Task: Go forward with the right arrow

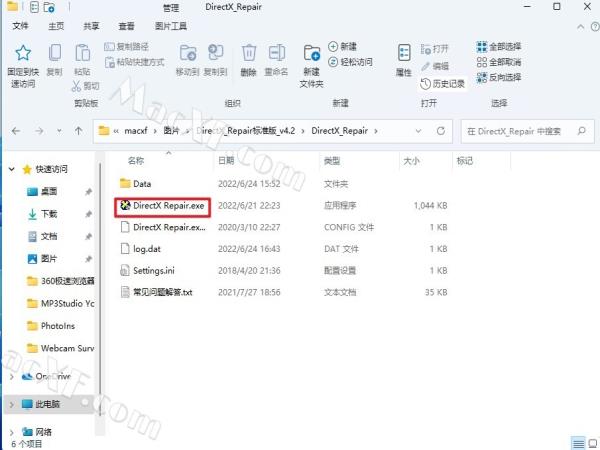Action: tap(39, 131)
